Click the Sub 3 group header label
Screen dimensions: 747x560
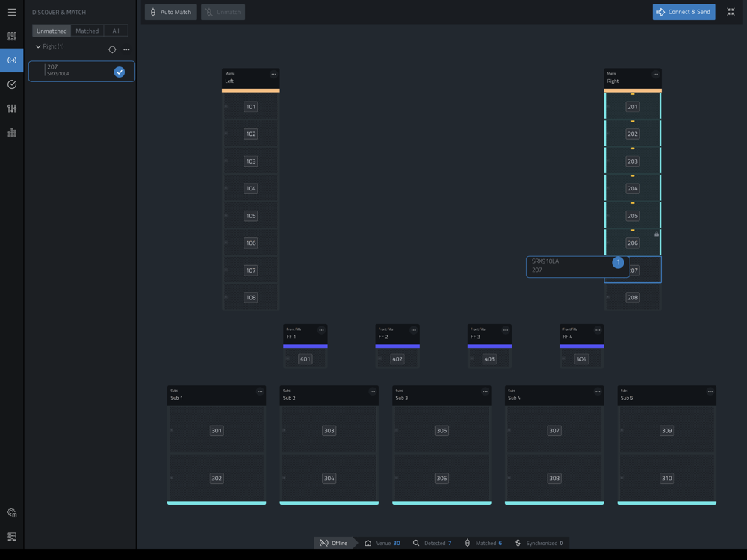[x=402, y=398]
